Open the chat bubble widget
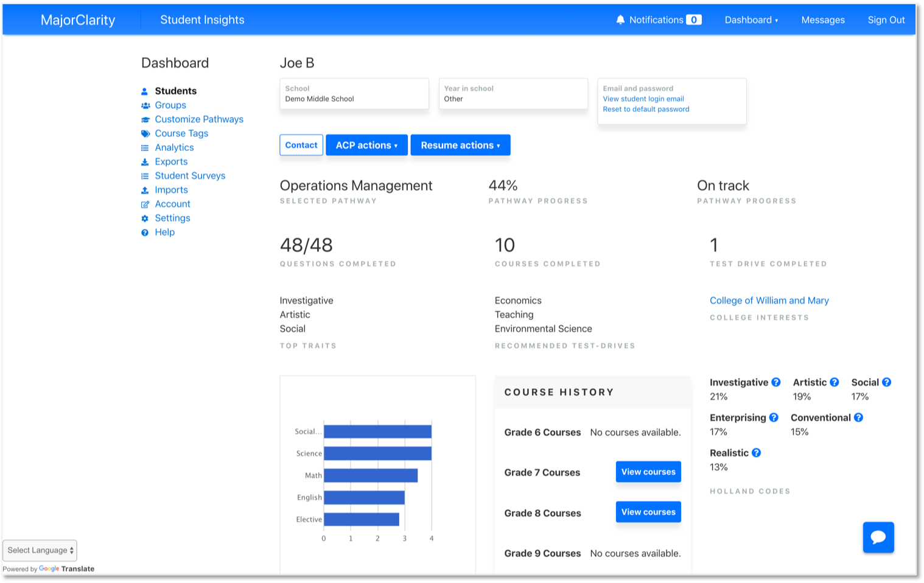Image resolution: width=924 pixels, height=583 pixels. point(878,537)
